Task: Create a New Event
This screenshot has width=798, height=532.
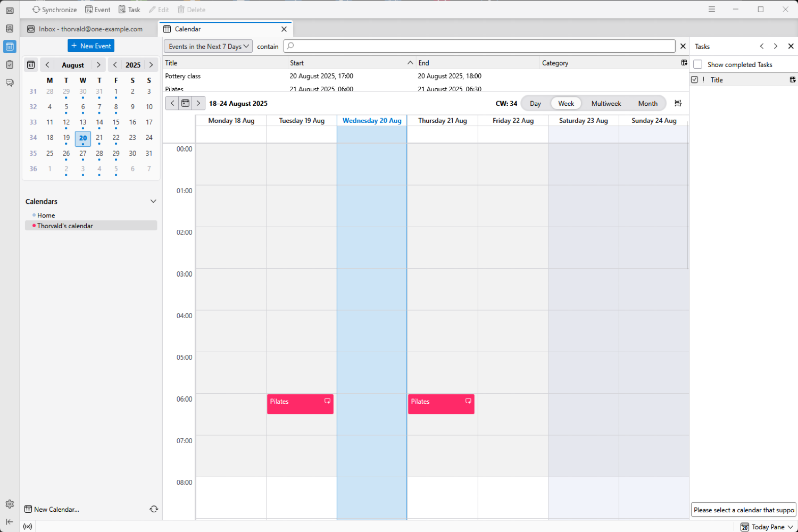Action: click(90, 46)
